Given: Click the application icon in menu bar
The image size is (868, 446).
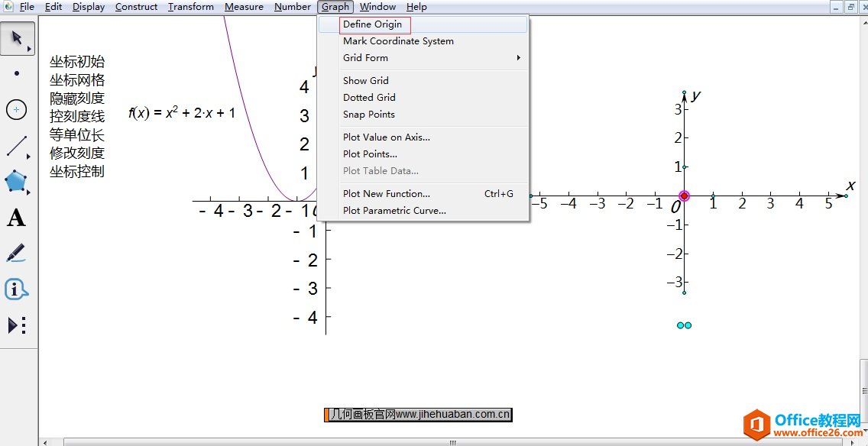Looking at the screenshot, I should [x=8, y=7].
